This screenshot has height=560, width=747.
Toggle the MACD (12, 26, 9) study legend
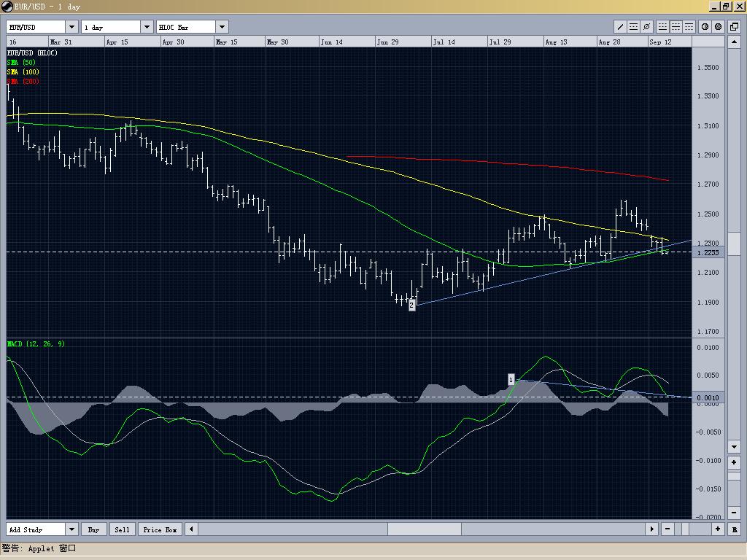[x=35, y=343]
